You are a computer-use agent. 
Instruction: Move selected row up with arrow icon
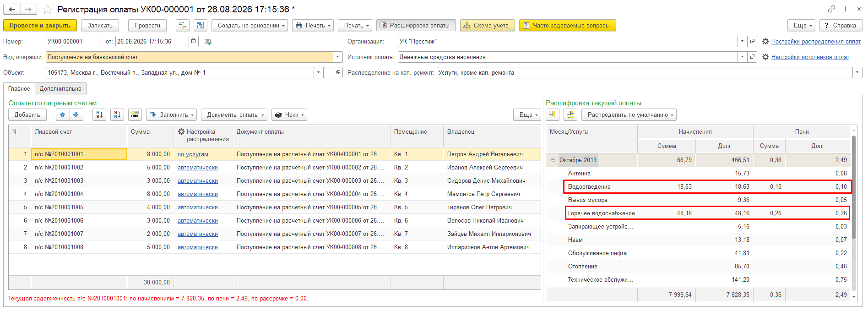click(x=63, y=115)
